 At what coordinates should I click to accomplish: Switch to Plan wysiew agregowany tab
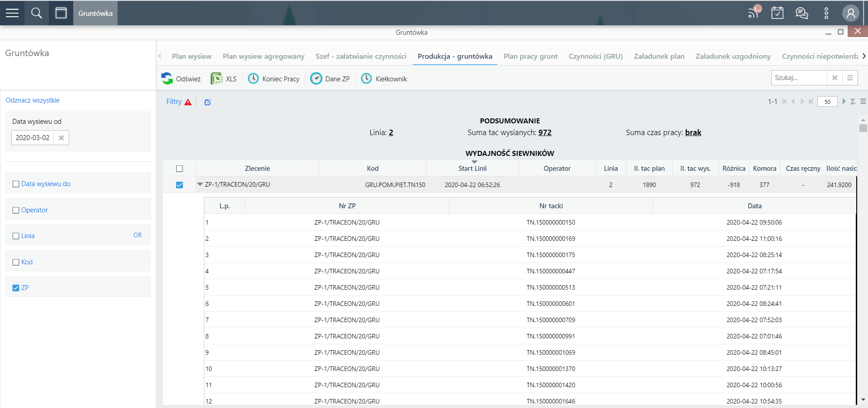(264, 56)
